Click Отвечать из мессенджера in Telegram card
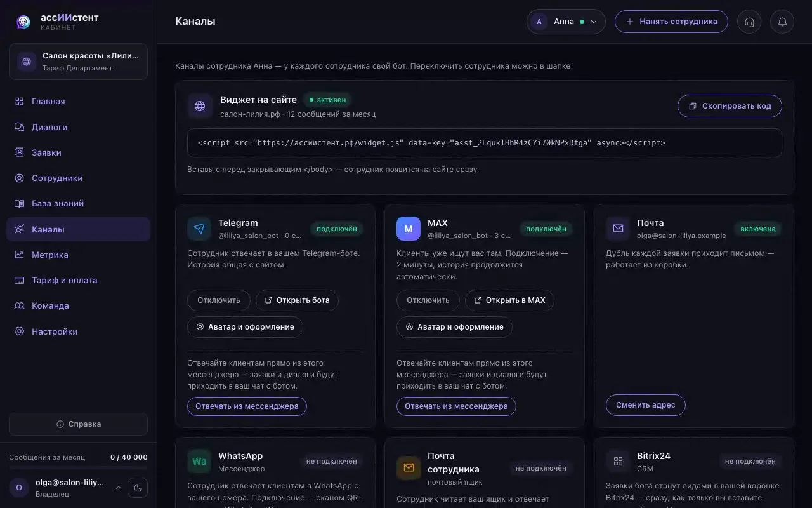This screenshot has width=812, height=508. coord(247,406)
